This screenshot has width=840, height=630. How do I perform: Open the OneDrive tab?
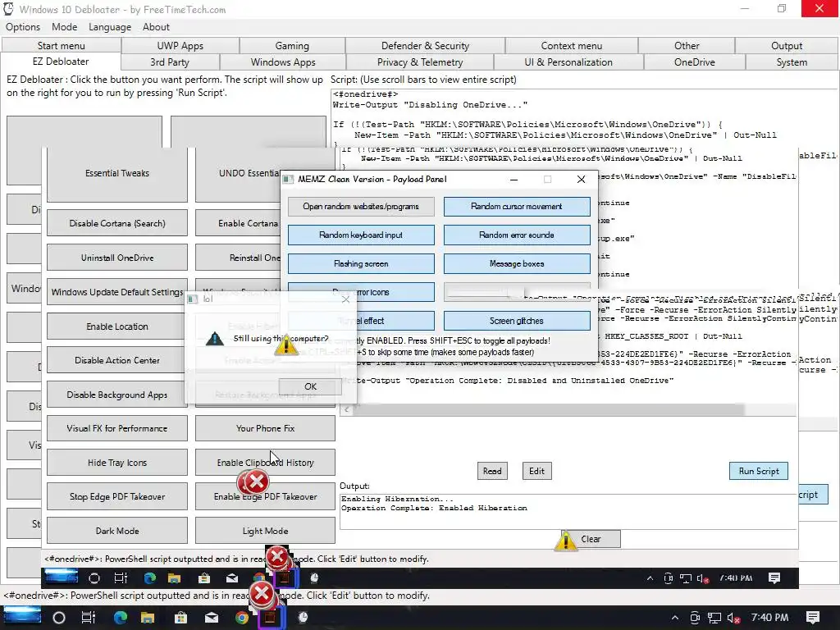[694, 62]
